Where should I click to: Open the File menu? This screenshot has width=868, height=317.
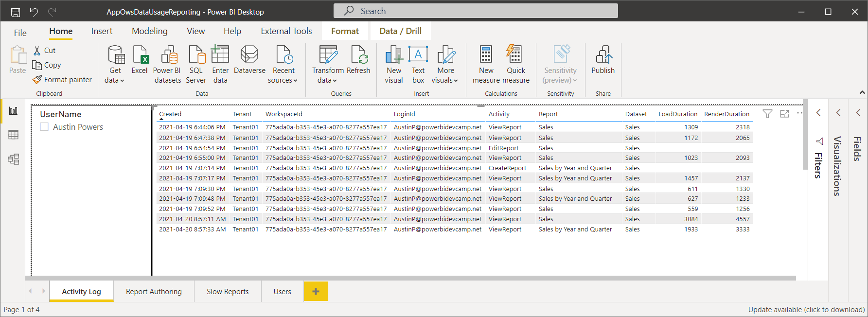tap(20, 33)
